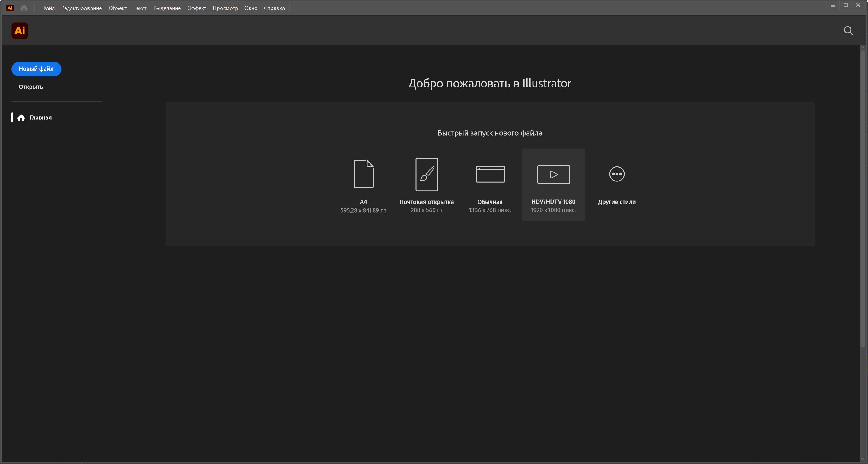Click the Новый файл button
The height and width of the screenshot is (464, 868).
point(36,69)
